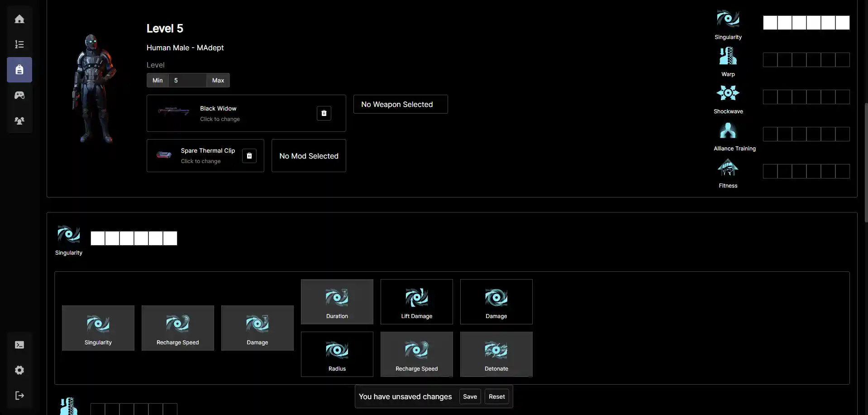Click the first rank box for Warp

(770, 60)
